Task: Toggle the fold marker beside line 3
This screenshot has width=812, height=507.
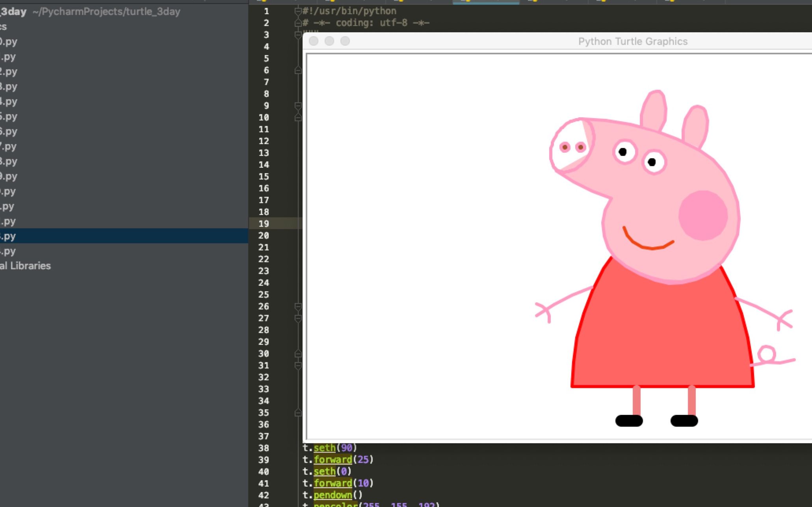Action: tap(298, 35)
